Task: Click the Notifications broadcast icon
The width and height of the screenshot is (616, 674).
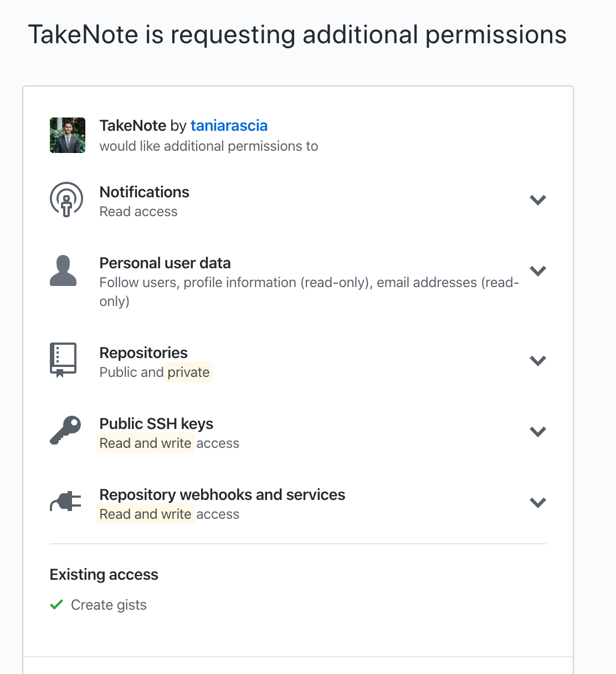Action: tap(66, 200)
